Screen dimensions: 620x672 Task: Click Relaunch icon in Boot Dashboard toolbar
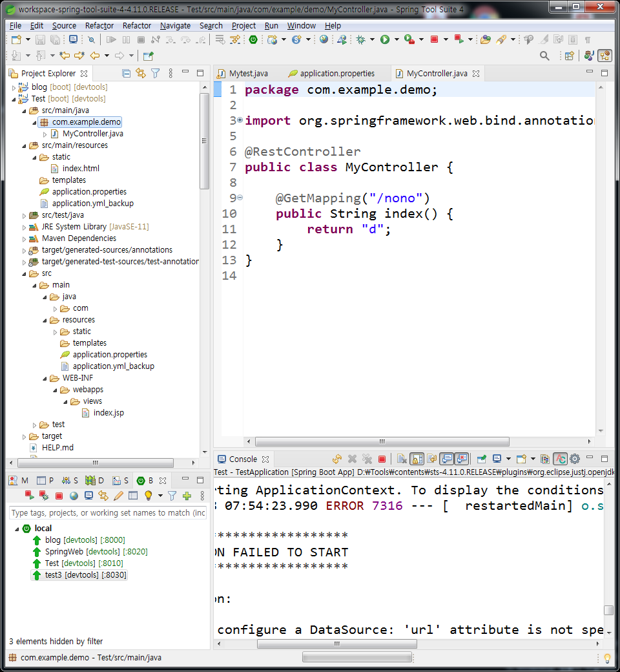click(29, 496)
